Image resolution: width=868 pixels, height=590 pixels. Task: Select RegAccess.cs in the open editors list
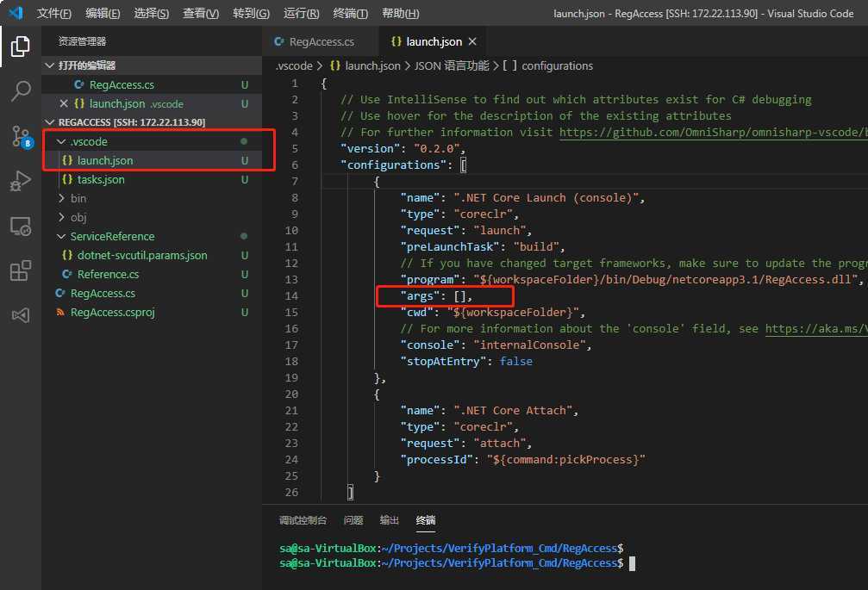coord(152,84)
